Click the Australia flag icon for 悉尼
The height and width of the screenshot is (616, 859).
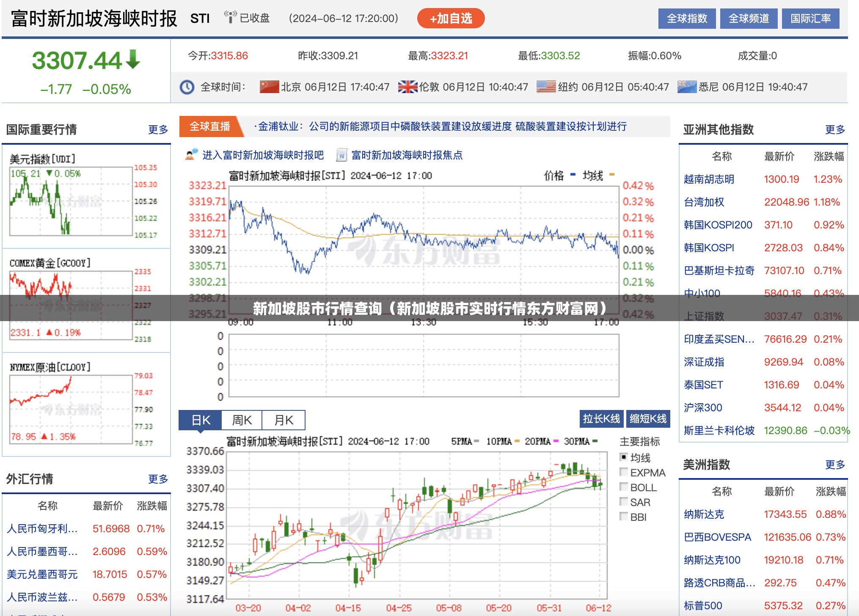point(687,87)
